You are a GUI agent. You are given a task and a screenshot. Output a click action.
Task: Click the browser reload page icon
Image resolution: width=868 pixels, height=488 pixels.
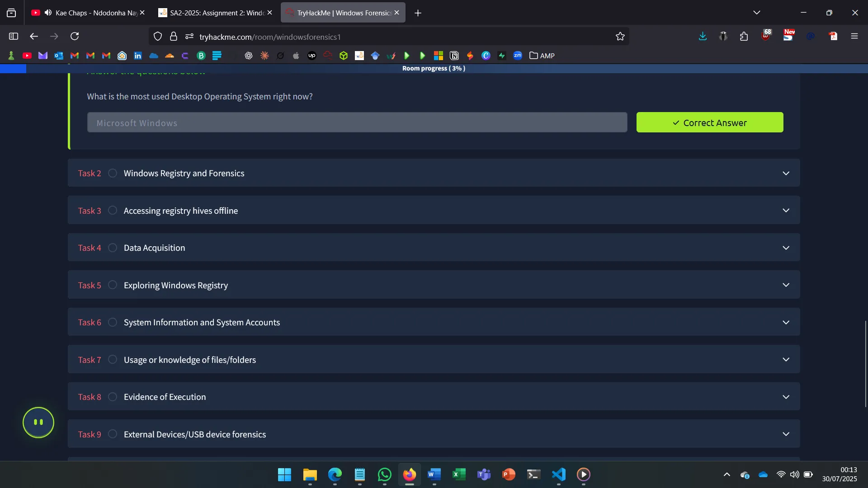pyautogui.click(x=75, y=36)
